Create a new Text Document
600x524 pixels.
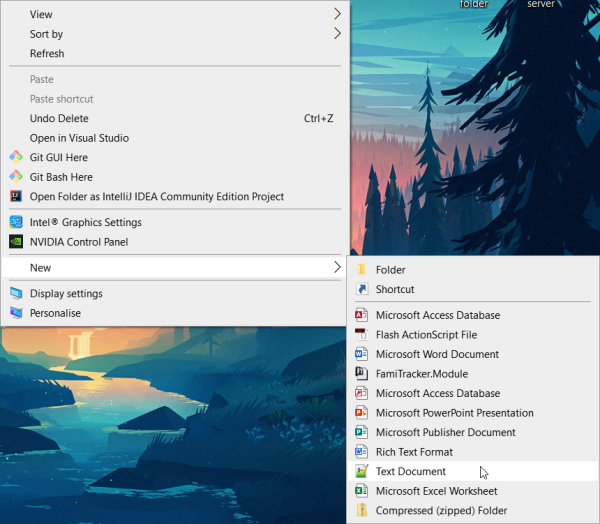(x=410, y=471)
